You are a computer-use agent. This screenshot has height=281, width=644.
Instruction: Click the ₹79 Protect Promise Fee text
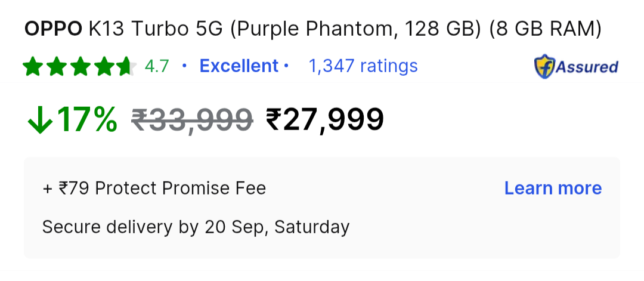(154, 189)
